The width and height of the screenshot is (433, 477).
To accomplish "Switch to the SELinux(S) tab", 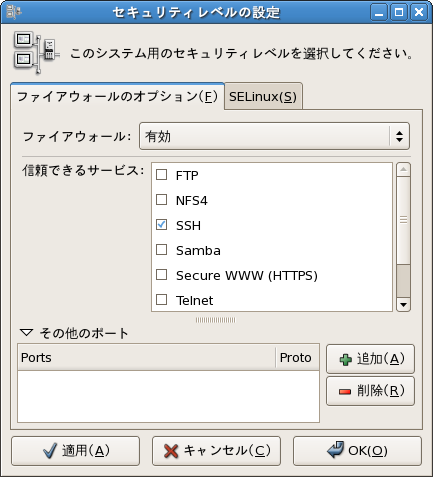I will click(263, 97).
